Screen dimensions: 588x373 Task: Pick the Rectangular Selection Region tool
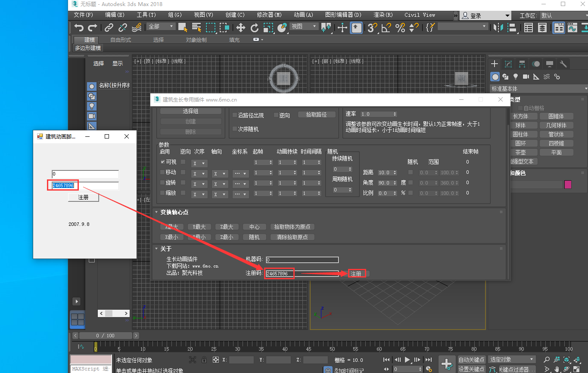tap(210, 28)
